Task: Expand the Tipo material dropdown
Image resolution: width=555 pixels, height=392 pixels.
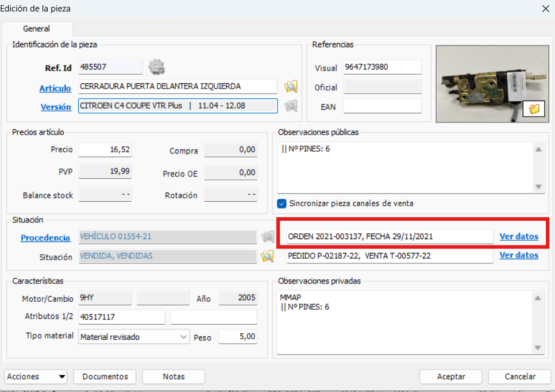Action: click(183, 337)
